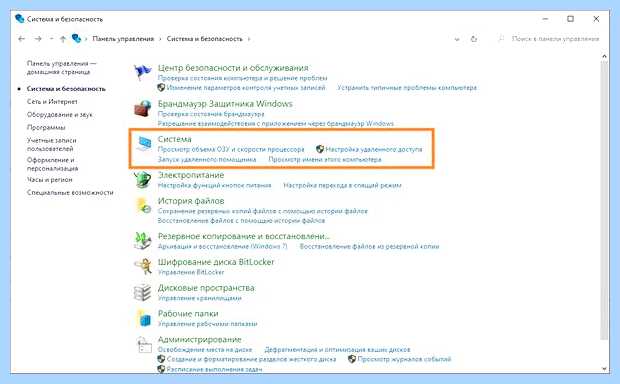Click Настройка функций кнопок питания link
The width and height of the screenshot is (620, 384).
click(214, 185)
